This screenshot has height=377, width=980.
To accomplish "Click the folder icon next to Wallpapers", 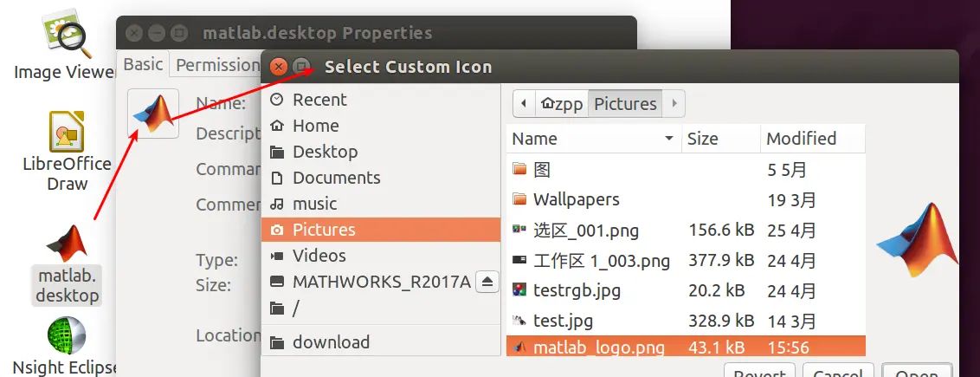I will (519, 199).
